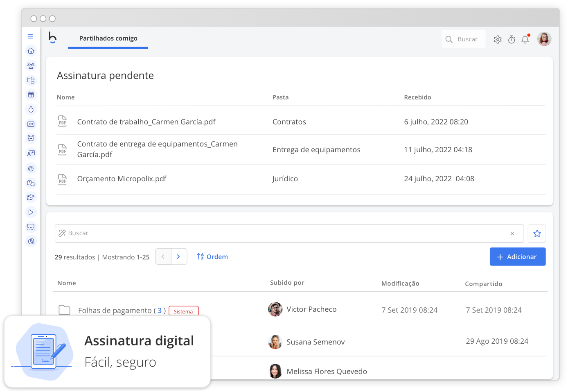Click the Adicionar button
The height and width of the screenshot is (392, 568).
coord(517,257)
